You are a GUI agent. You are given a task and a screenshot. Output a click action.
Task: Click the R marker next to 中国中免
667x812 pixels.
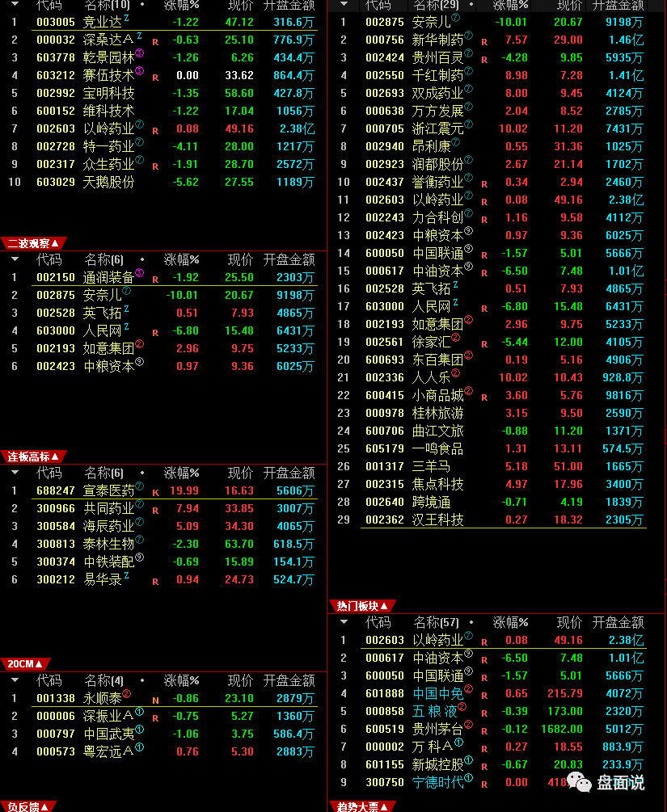484,696
